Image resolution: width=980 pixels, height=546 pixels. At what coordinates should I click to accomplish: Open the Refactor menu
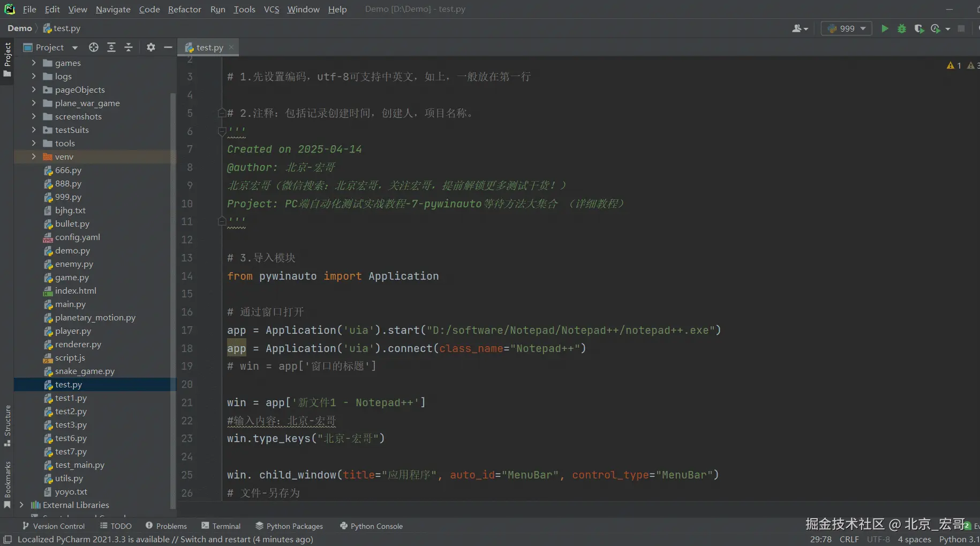point(185,9)
